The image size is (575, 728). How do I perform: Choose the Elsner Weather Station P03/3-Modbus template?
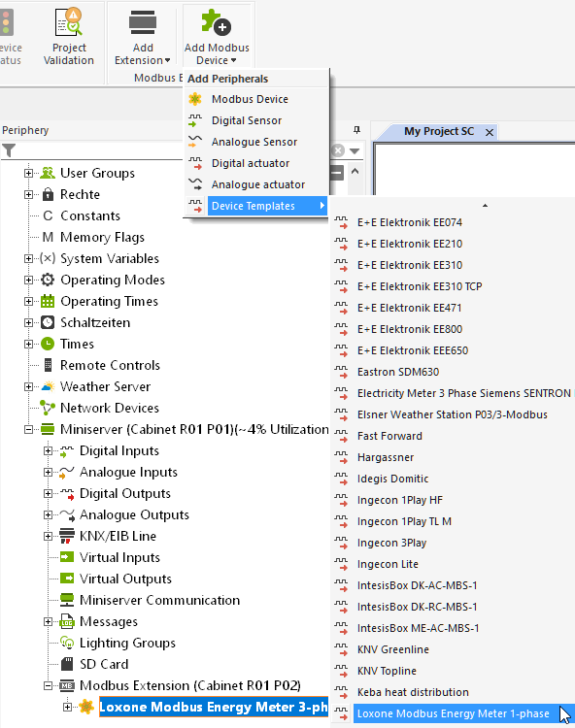(x=454, y=414)
